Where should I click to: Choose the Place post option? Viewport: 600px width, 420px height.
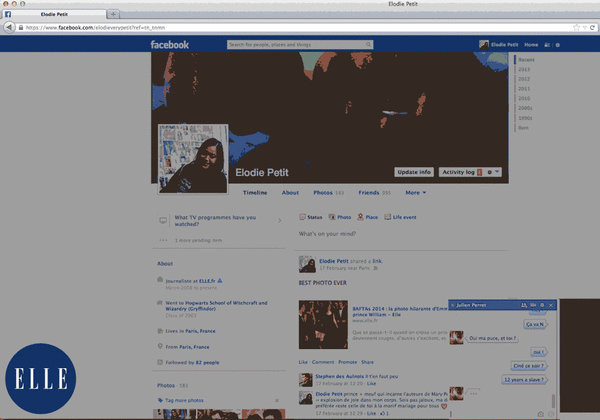pyautogui.click(x=369, y=216)
